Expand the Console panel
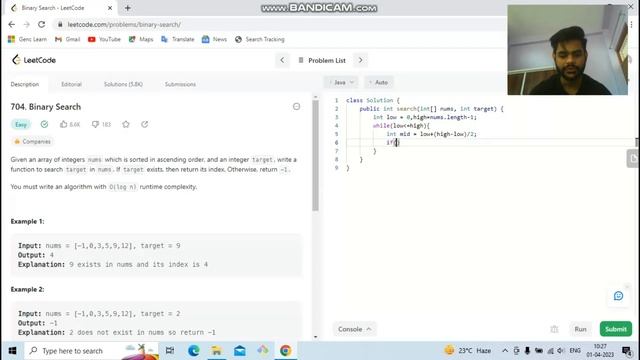Viewport: 640px width, 360px height. [x=354, y=329]
